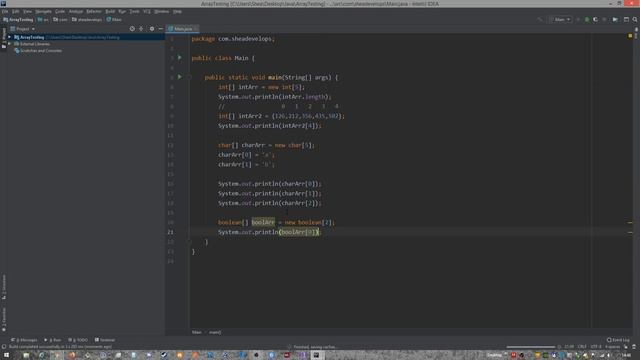Open the Main run configuration dropdown
640x360 pixels.
tap(561, 20)
